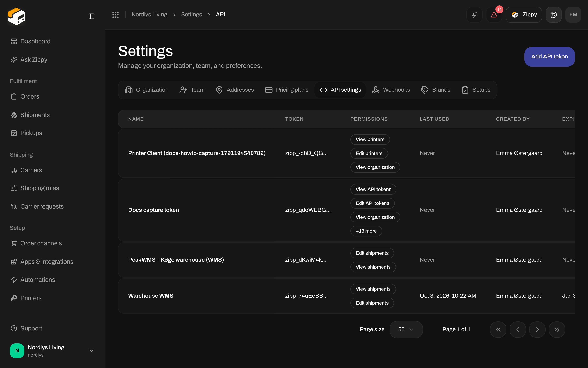Click the Oct 3, 2026, 10:22 AM last used value

coord(448,296)
